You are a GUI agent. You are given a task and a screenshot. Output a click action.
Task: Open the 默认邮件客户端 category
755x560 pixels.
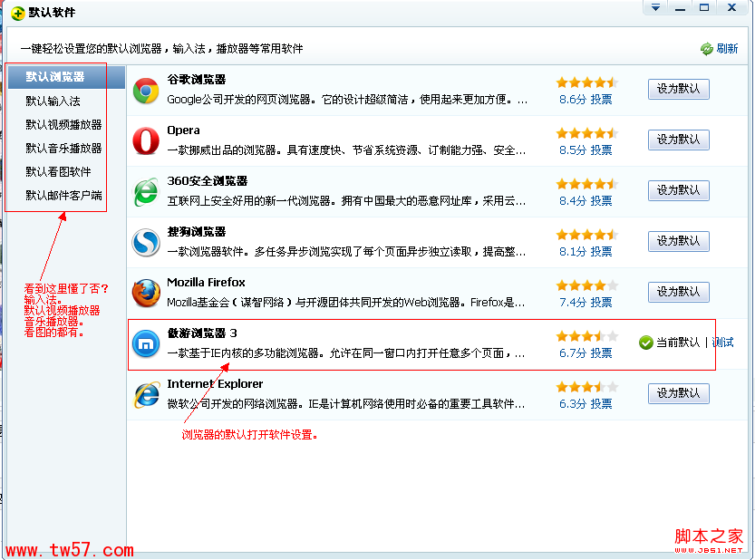point(63,196)
